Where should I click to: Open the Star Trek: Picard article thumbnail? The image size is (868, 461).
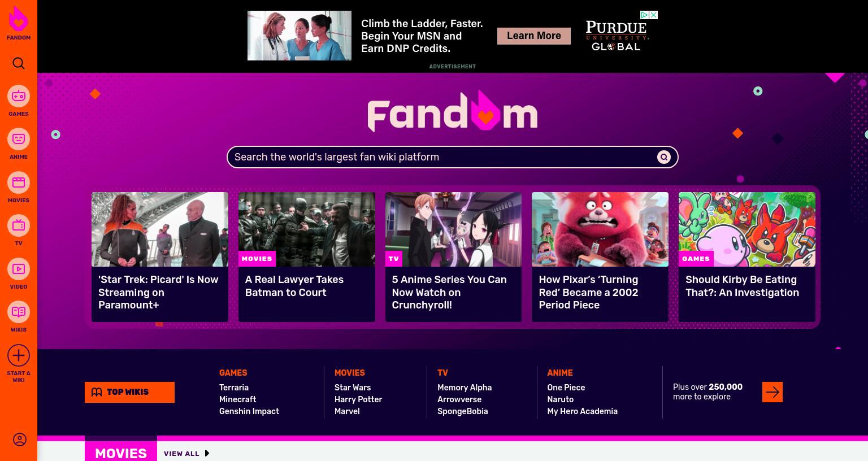[x=160, y=229]
